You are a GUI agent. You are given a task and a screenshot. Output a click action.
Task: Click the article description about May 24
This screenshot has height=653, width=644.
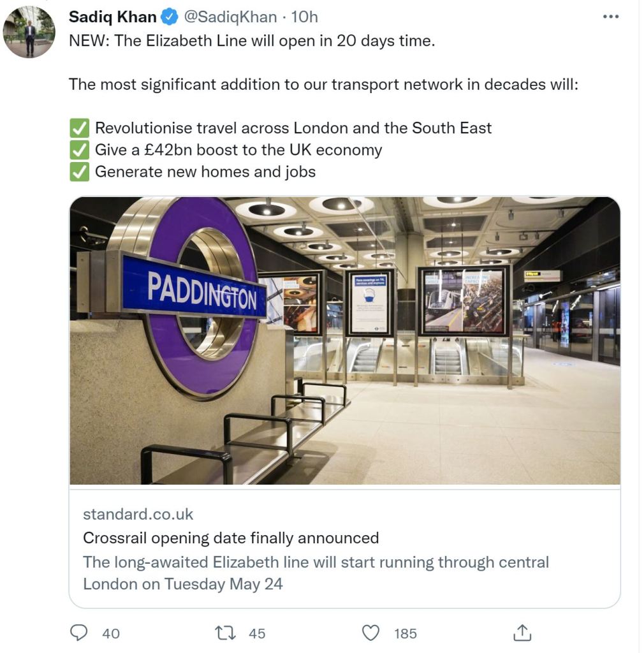(x=316, y=573)
